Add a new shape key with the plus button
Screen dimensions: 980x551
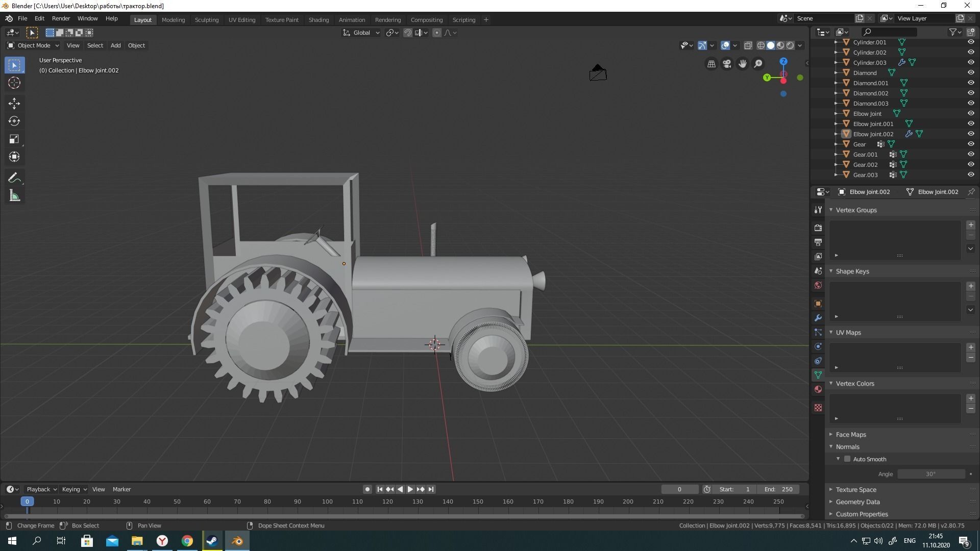tap(971, 286)
